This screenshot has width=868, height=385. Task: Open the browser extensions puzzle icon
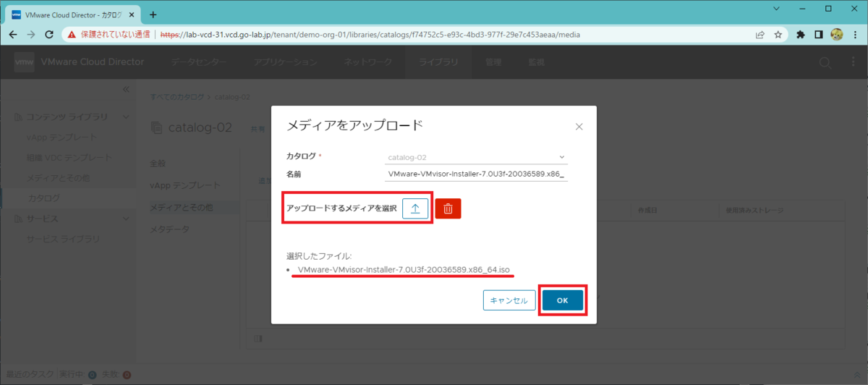click(801, 34)
